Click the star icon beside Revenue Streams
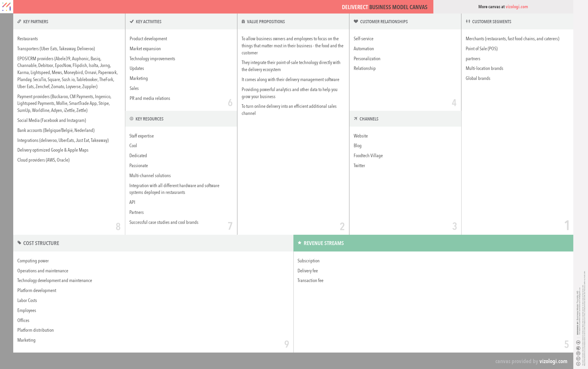The image size is (588, 369). tap(299, 243)
